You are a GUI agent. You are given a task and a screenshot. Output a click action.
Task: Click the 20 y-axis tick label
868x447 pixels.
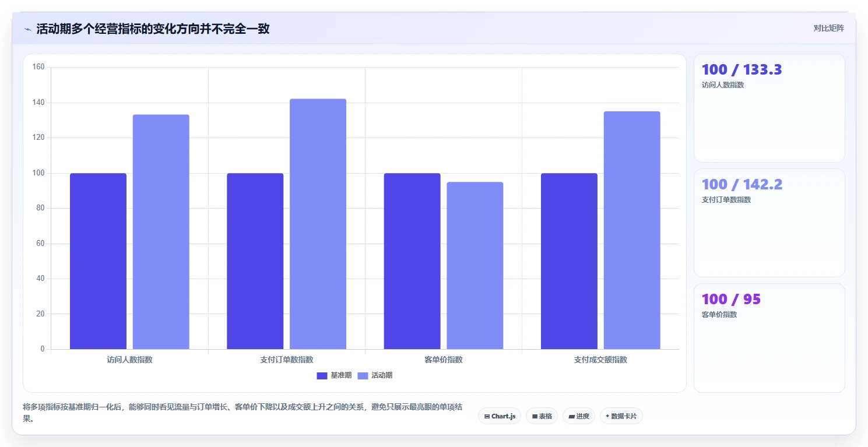point(40,314)
